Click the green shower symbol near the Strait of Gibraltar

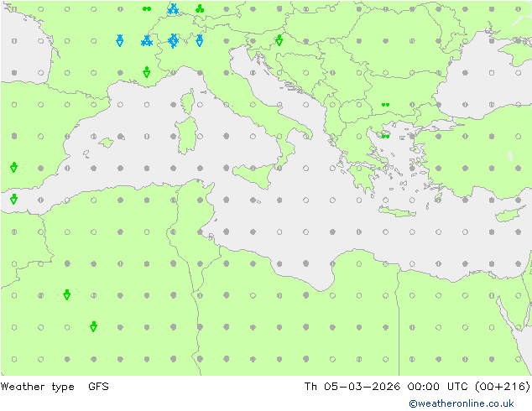14,200
